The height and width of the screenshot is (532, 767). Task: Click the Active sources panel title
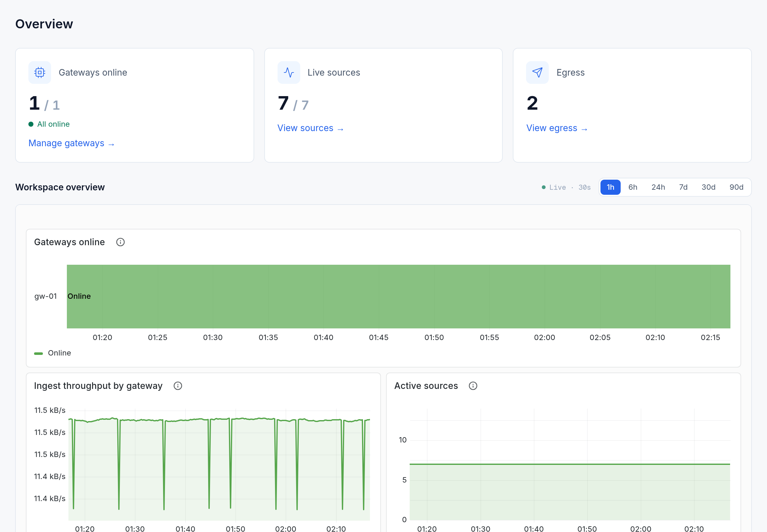(426, 386)
